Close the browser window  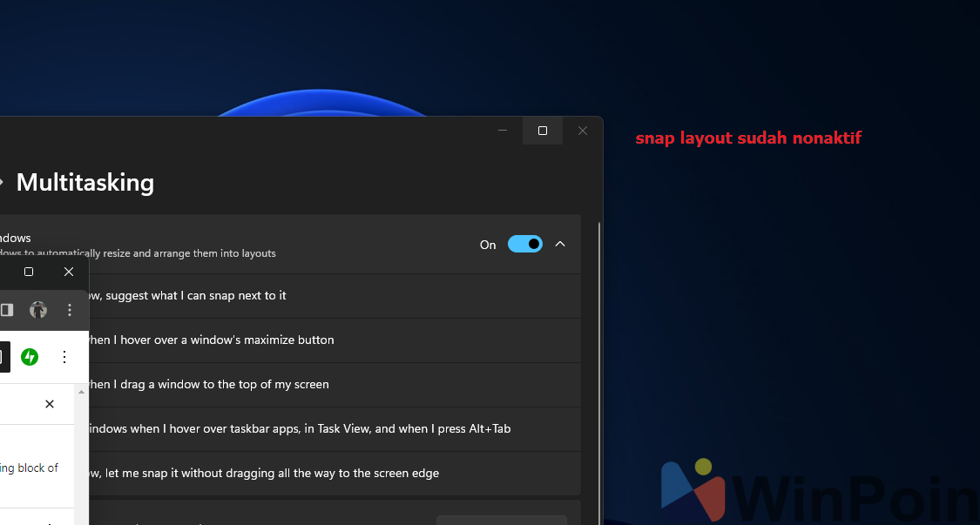click(x=69, y=272)
